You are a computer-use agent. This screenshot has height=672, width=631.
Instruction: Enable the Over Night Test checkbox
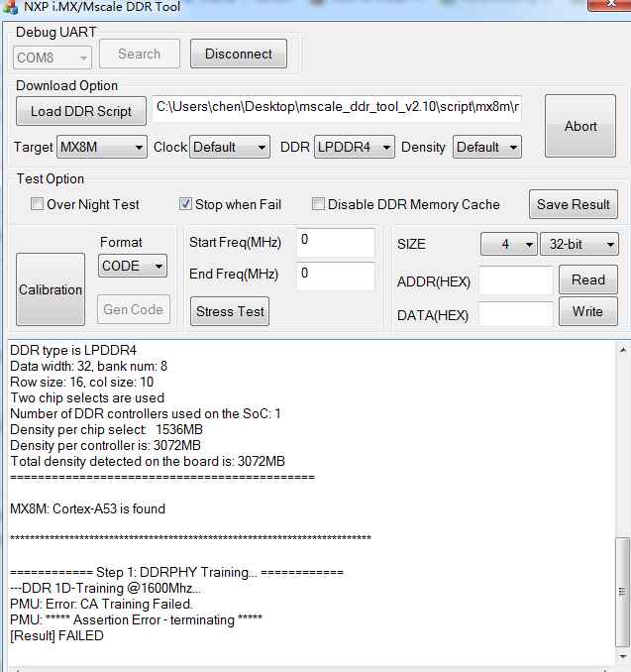[38, 204]
